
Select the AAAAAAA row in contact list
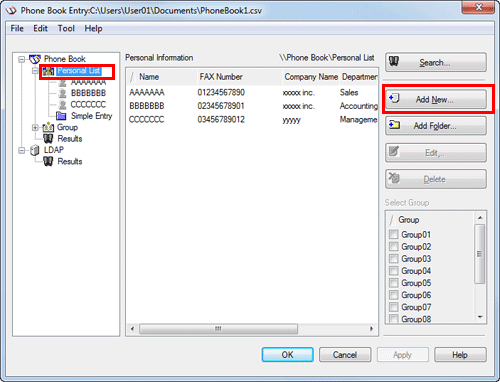(x=253, y=93)
